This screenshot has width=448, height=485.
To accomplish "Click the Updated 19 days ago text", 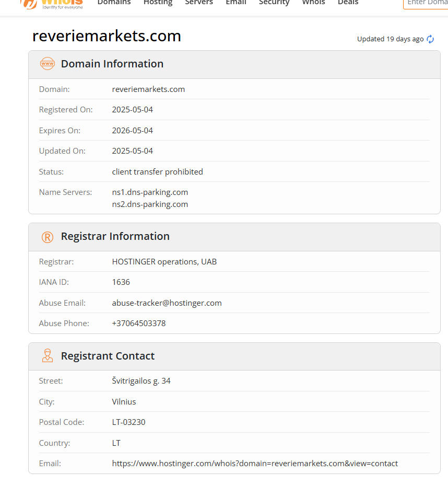I will [390, 39].
